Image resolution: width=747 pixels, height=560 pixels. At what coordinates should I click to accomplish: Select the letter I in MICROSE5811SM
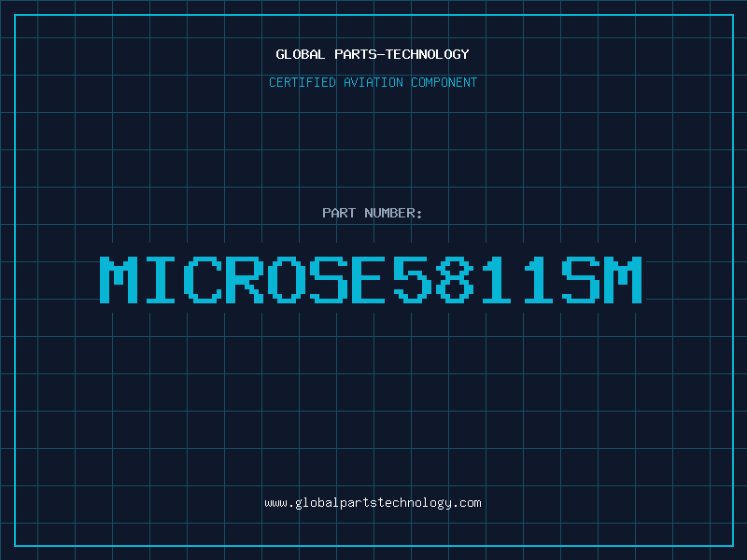click(161, 279)
